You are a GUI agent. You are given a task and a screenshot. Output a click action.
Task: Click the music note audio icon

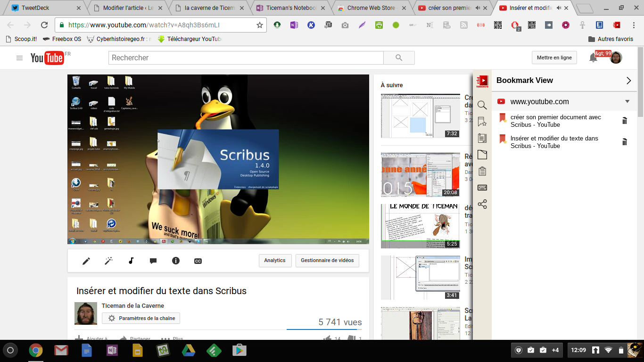pyautogui.click(x=131, y=261)
